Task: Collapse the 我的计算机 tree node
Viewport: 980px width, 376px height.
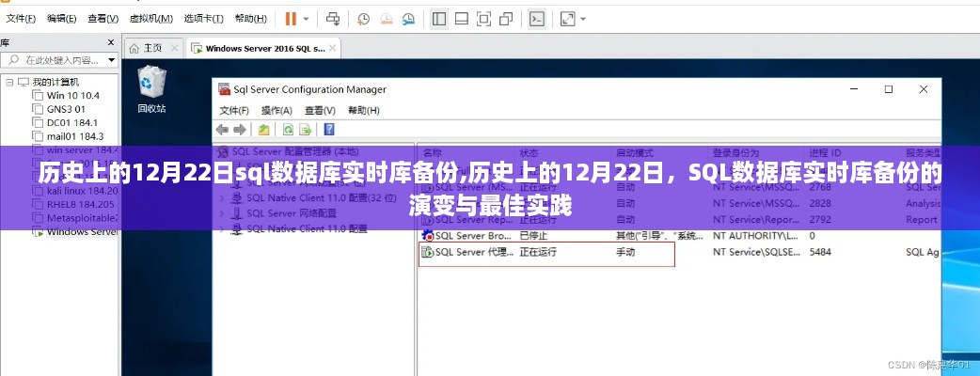Action: 9,82
